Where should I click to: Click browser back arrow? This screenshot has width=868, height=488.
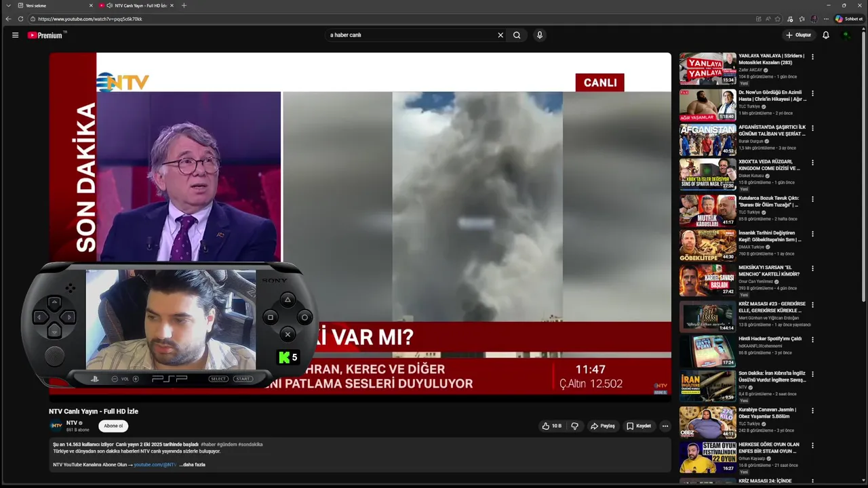8,19
